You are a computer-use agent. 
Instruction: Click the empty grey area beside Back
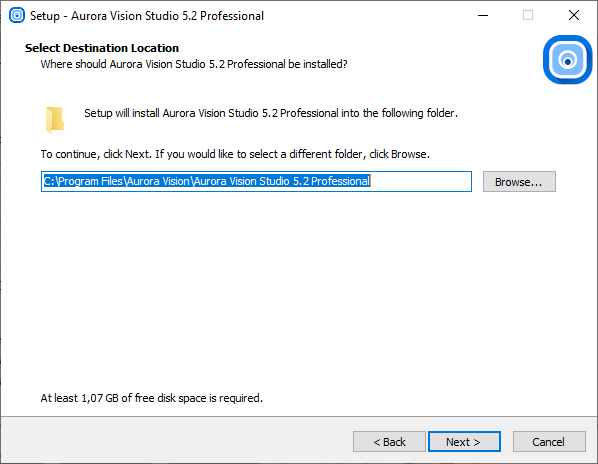(x=175, y=441)
